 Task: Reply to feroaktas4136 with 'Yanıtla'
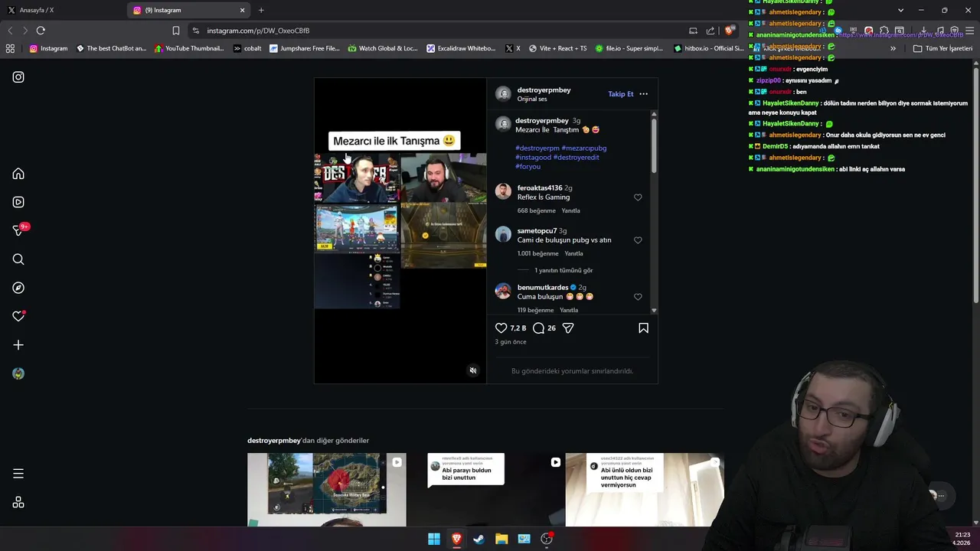click(571, 210)
